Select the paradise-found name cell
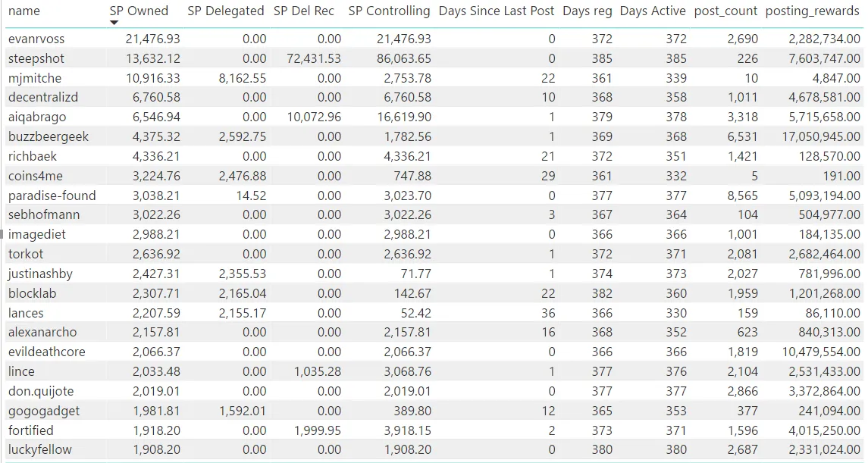Image resolution: width=868 pixels, height=463 pixels. 52,196
